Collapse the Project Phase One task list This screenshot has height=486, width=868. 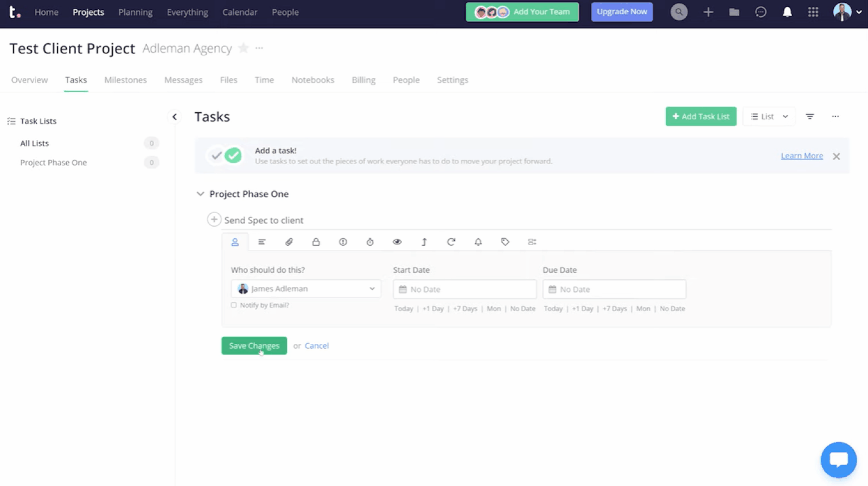point(200,194)
